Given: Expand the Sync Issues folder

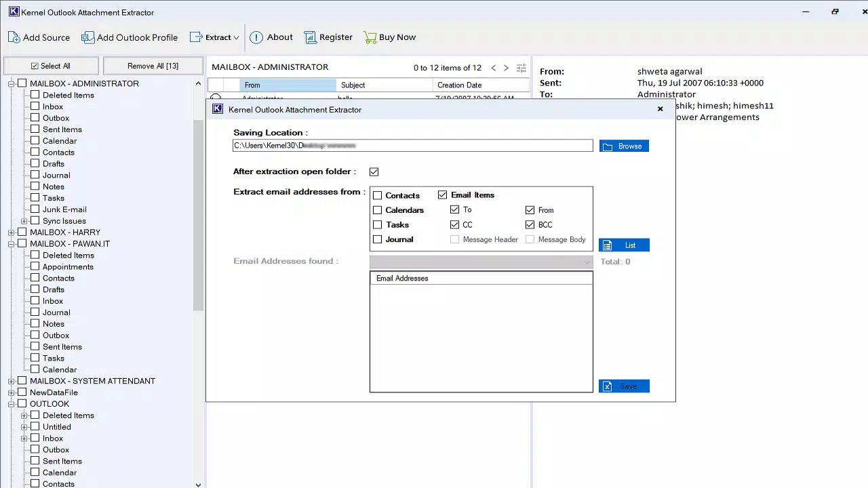Looking at the screenshot, I should (x=24, y=222).
